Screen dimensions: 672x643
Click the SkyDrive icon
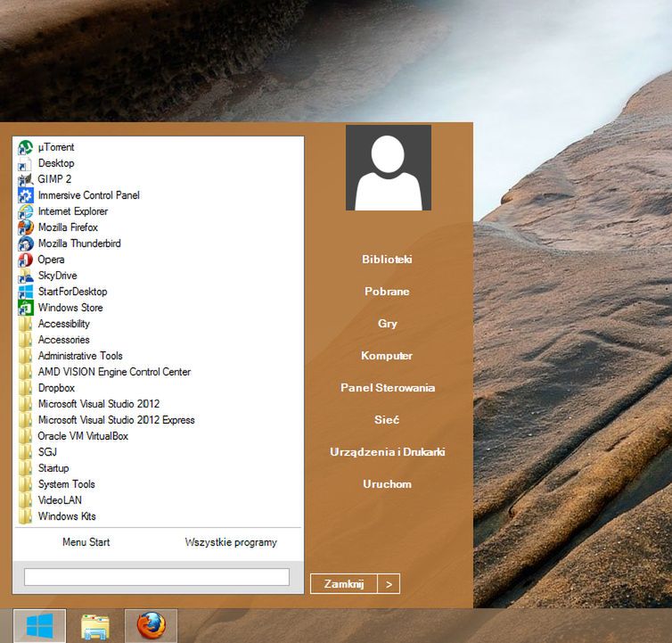pyautogui.click(x=25, y=276)
